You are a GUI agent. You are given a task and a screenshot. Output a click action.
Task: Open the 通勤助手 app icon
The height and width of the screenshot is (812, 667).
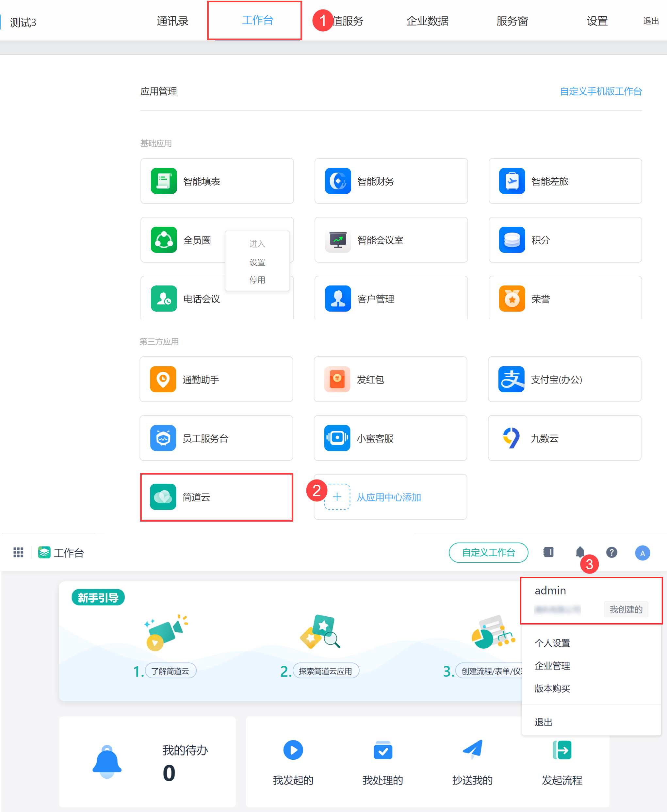tap(163, 379)
